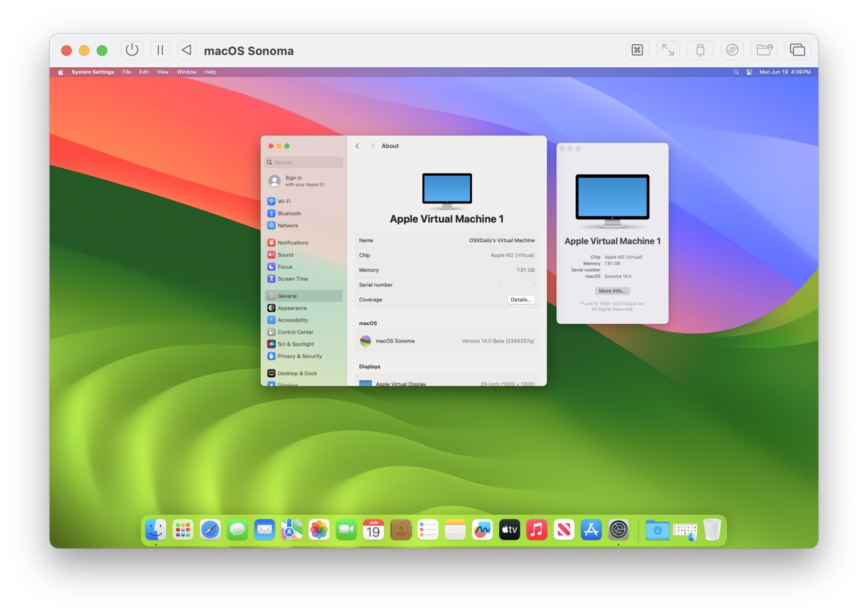Open the USB devices menu
This screenshot has height=614, width=868.
[x=700, y=50]
